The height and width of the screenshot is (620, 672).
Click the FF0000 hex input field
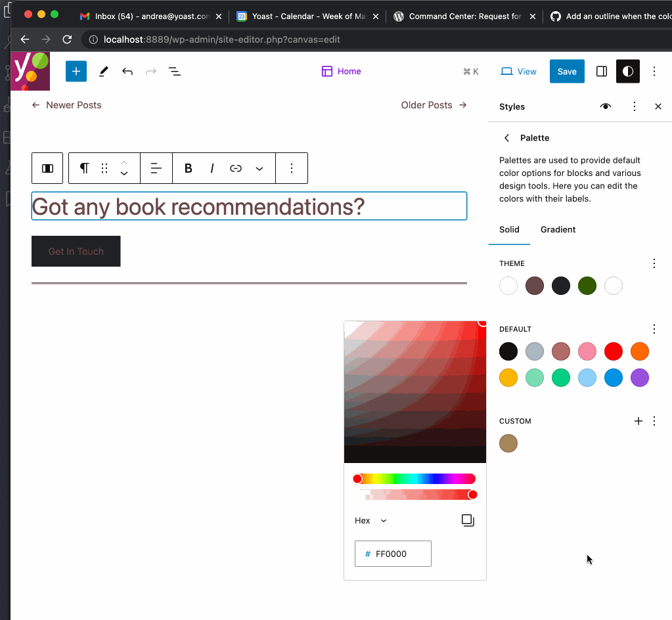pyautogui.click(x=393, y=553)
